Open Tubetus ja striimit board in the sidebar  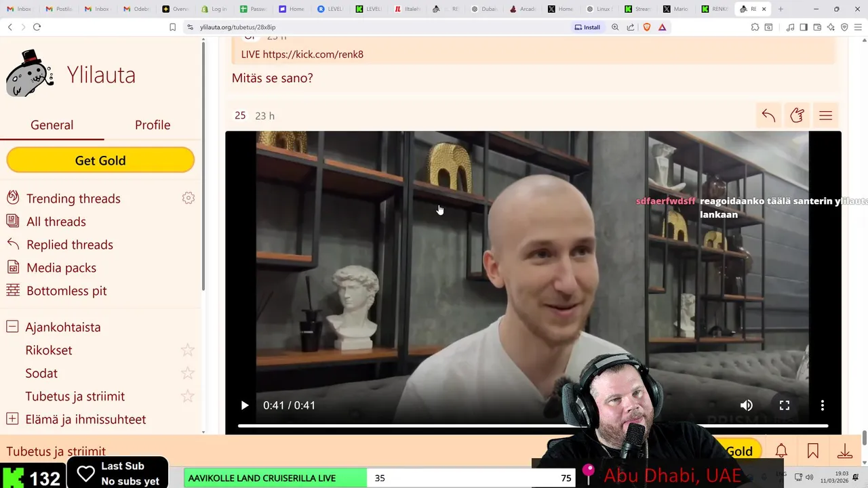click(75, 396)
